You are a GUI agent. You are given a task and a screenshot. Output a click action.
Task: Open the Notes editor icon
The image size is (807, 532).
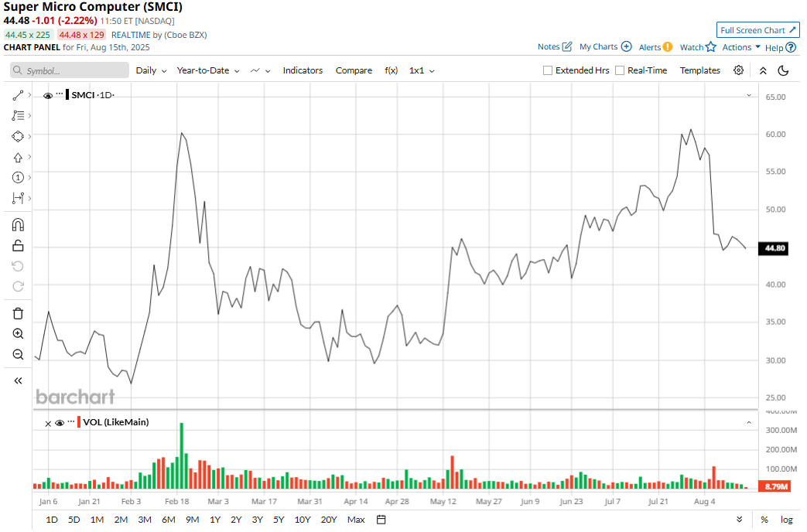pyautogui.click(x=567, y=46)
